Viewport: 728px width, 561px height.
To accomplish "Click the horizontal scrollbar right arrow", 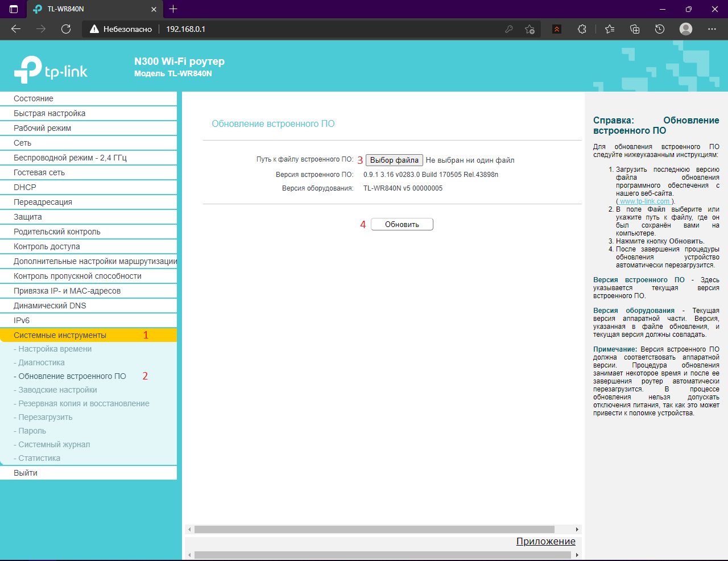I will [x=577, y=529].
